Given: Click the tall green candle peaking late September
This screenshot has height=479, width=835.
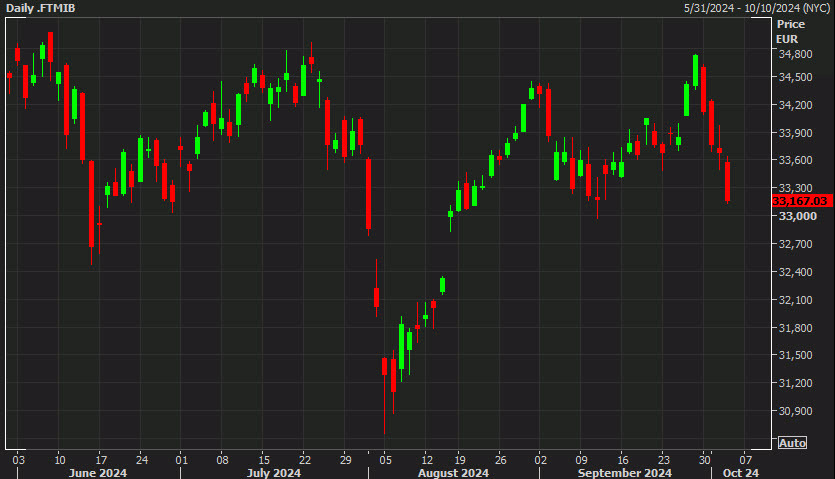Looking at the screenshot, I should point(695,70).
